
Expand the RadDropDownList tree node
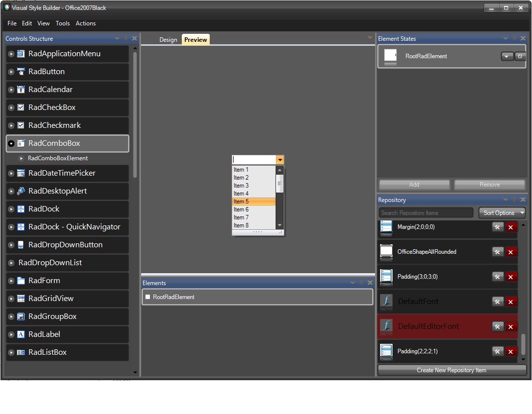pos(11,263)
